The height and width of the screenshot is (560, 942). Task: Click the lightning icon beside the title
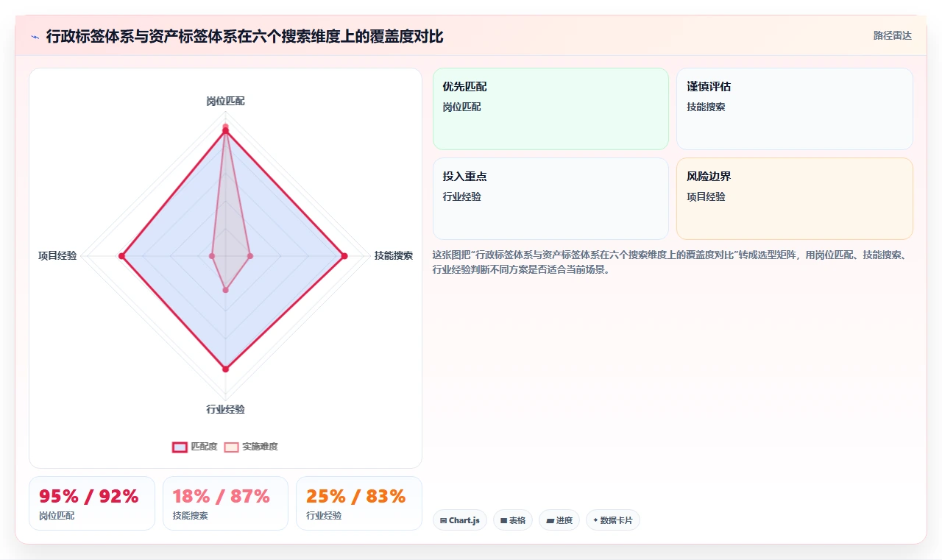click(x=35, y=37)
